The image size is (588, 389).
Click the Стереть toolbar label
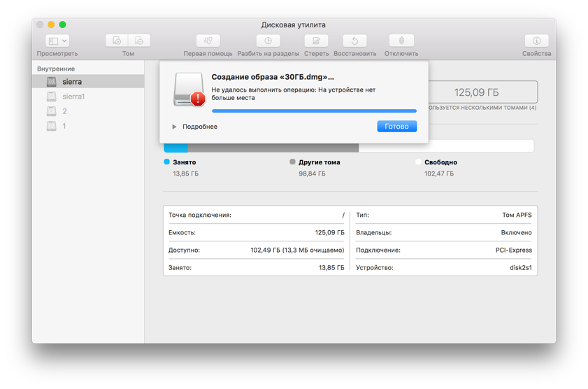click(316, 54)
